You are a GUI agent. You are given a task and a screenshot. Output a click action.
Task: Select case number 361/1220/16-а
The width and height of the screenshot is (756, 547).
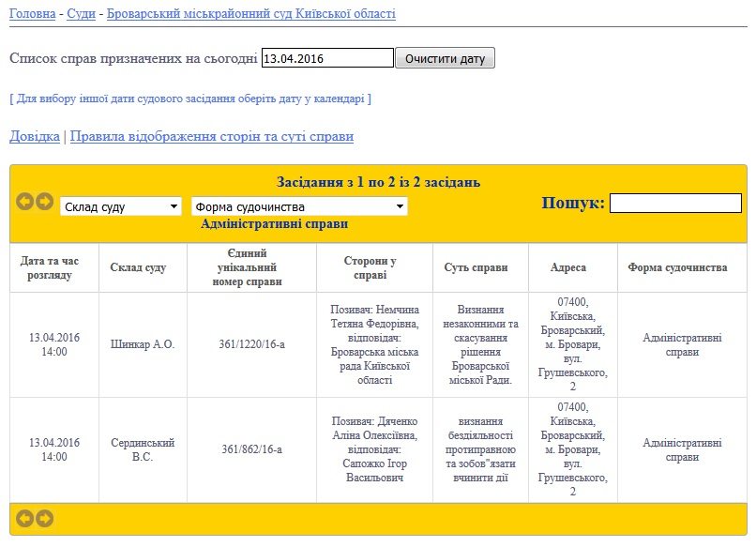[x=251, y=344]
